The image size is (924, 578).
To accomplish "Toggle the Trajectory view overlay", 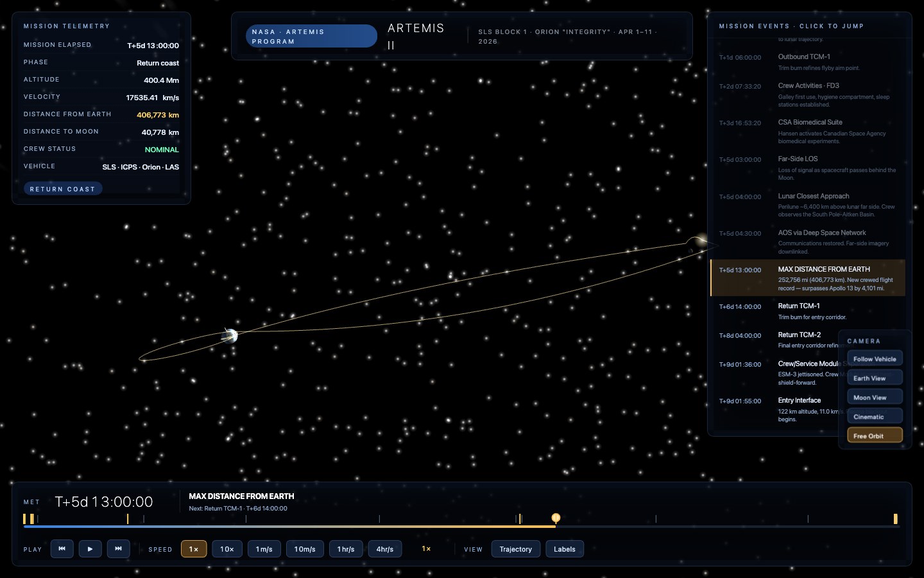I will coord(516,549).
